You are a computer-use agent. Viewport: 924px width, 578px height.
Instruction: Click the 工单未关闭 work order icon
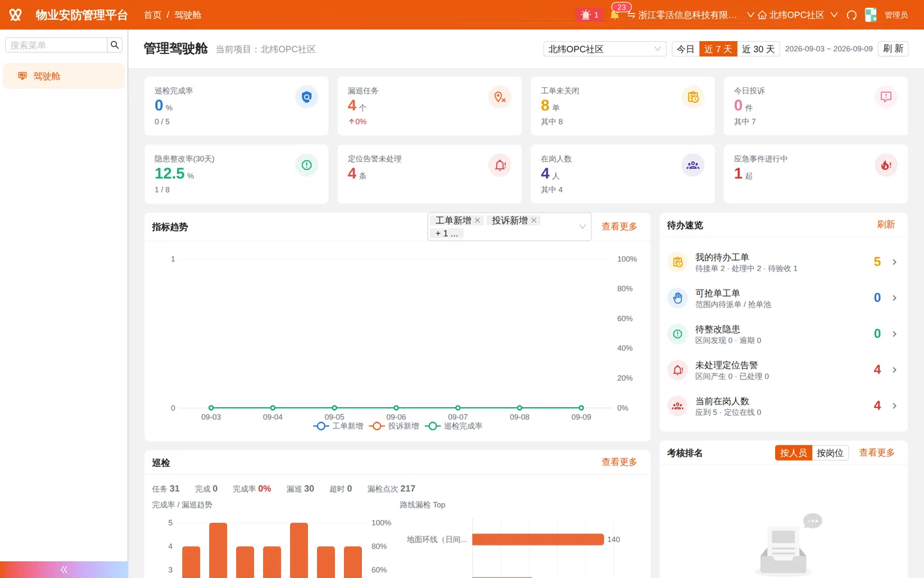point(693,97)
